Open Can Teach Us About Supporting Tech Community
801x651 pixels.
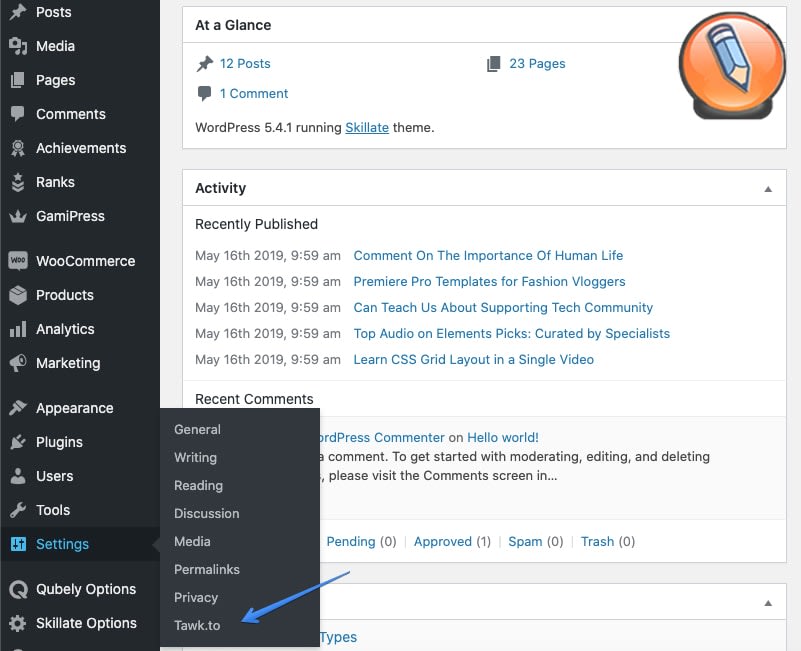point(503,308)
